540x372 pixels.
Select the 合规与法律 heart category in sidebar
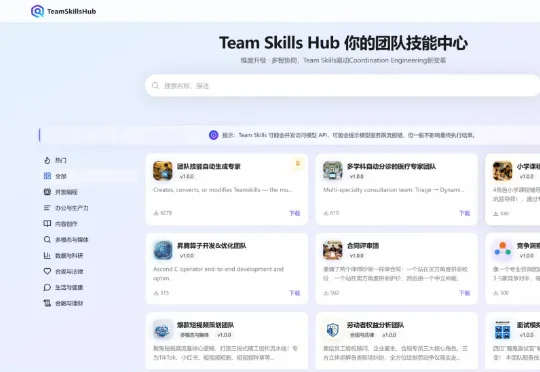coord(63,271)
